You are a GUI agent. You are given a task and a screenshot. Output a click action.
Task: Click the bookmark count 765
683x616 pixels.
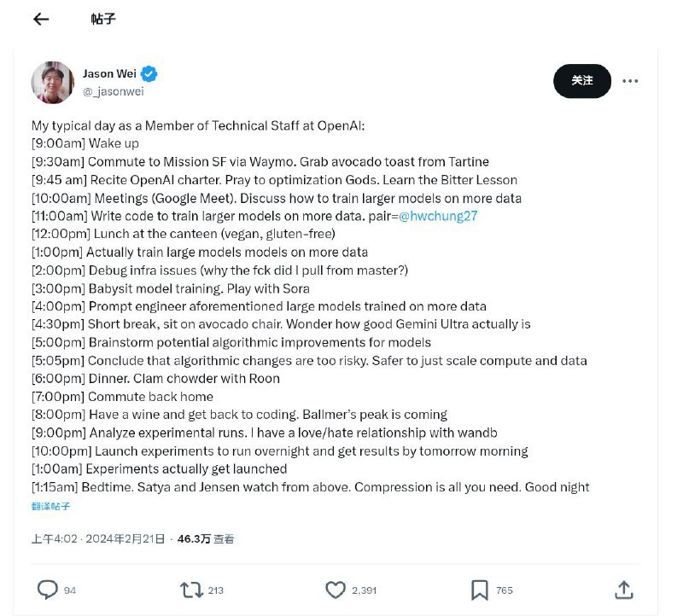504,590
